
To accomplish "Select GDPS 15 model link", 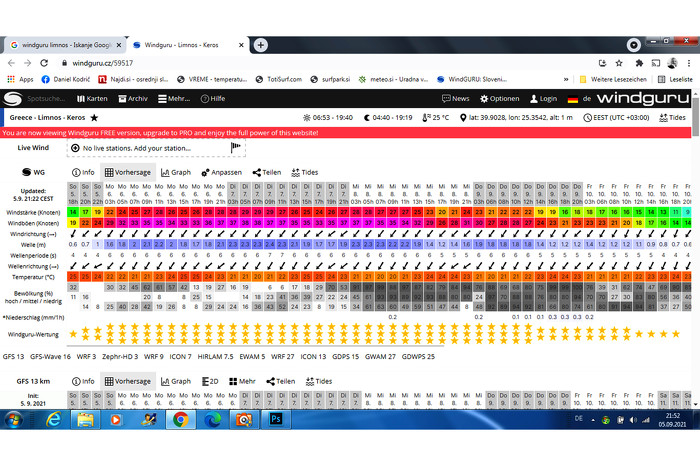I will point(346,357).
